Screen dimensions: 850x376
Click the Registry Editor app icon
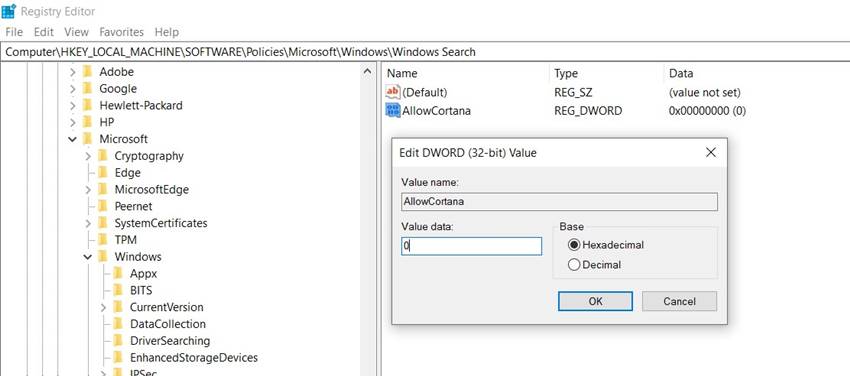9,11
